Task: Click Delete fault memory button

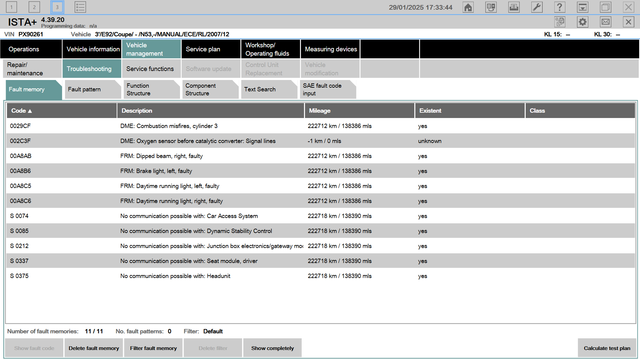Action: pos(93,348)
